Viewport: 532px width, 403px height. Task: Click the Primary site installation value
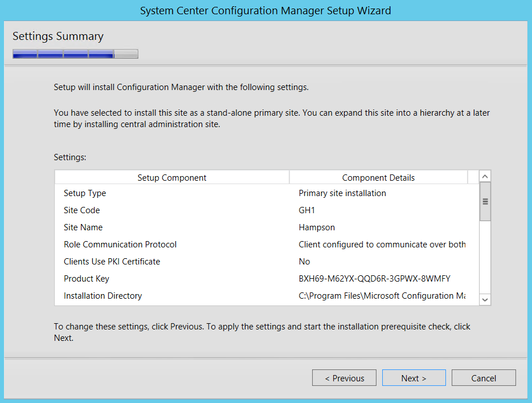pos(342,193)
